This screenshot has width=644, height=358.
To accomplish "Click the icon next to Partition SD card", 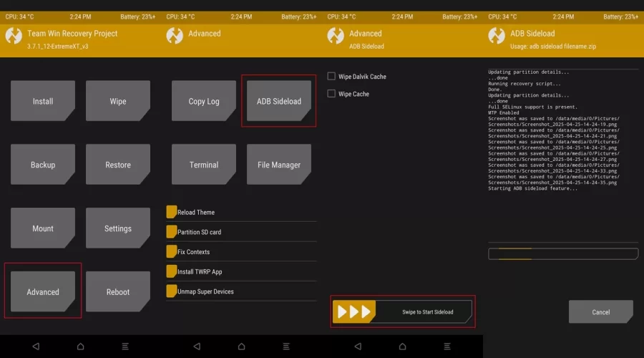I will (x=172, y=232).
